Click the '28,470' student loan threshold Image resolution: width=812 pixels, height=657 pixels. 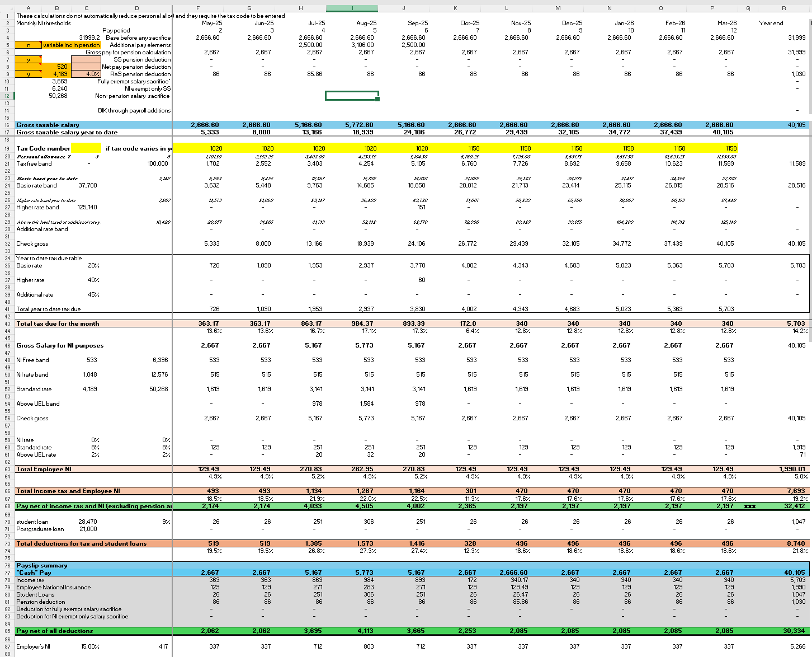coord(88,522)
